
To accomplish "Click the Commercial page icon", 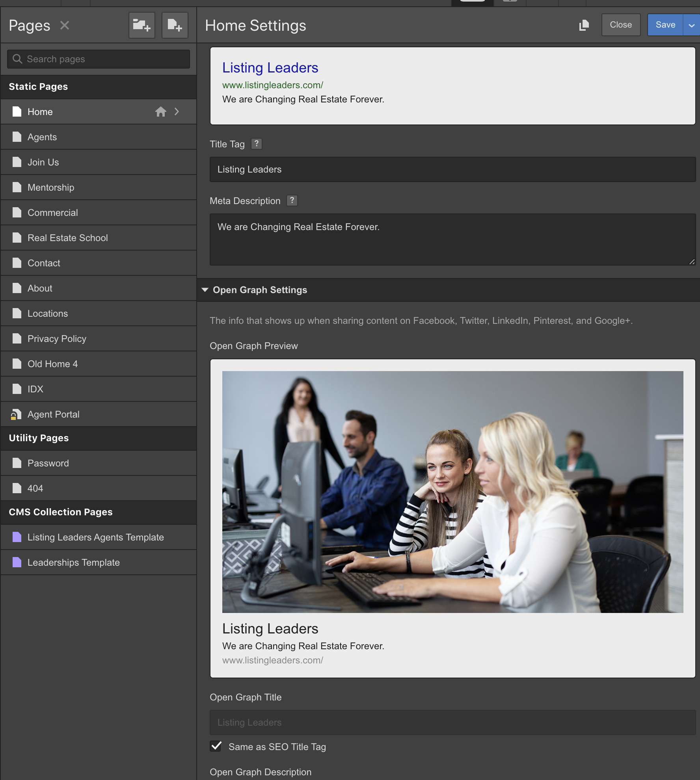I will 17,213.
